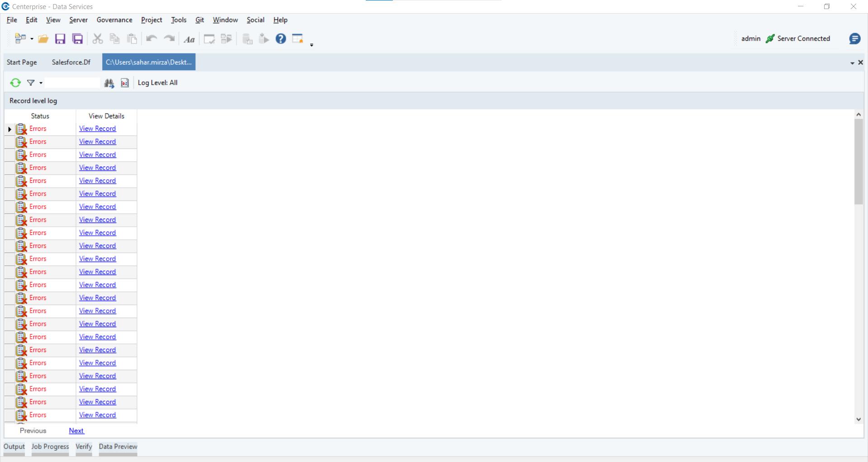868x462 pixels.
Task: Open the folder icon in toolbar
Action: pos(43,39)
